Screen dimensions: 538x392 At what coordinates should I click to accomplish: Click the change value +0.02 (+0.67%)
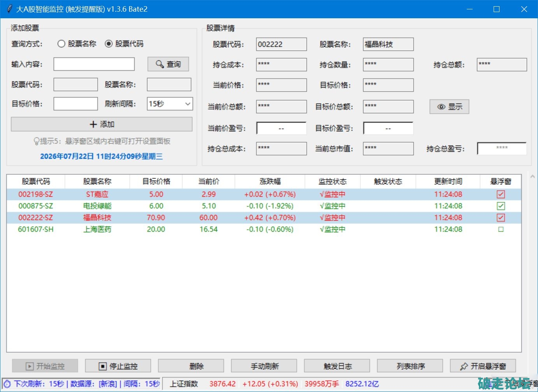[270, 194]
